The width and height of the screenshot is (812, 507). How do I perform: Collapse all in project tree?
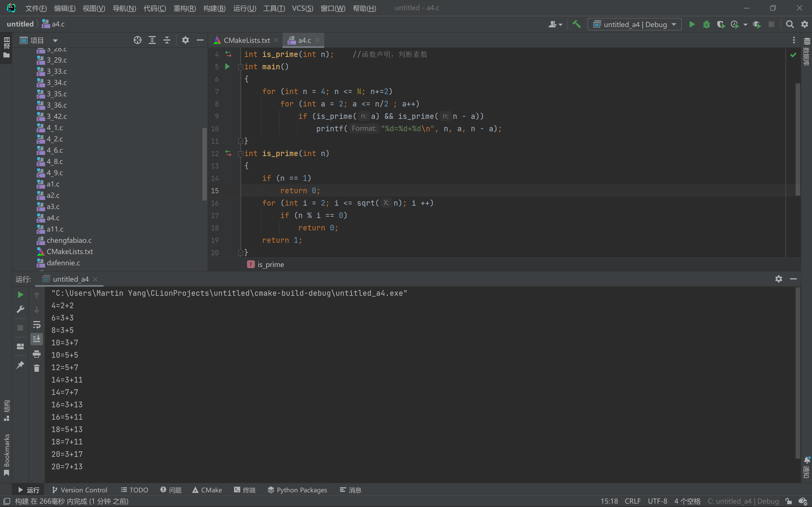tap(167, 40)
